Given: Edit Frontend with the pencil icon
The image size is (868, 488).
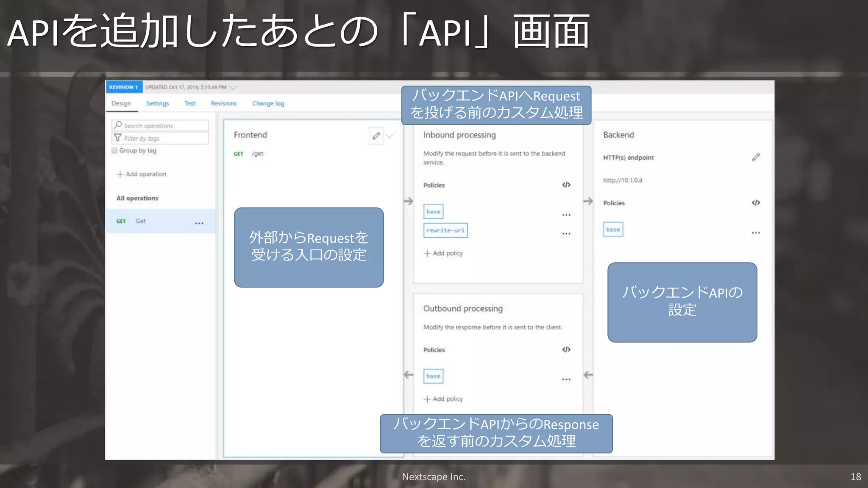Looking at the screenshot, I should pyautogui.click(x=376, y=136).
